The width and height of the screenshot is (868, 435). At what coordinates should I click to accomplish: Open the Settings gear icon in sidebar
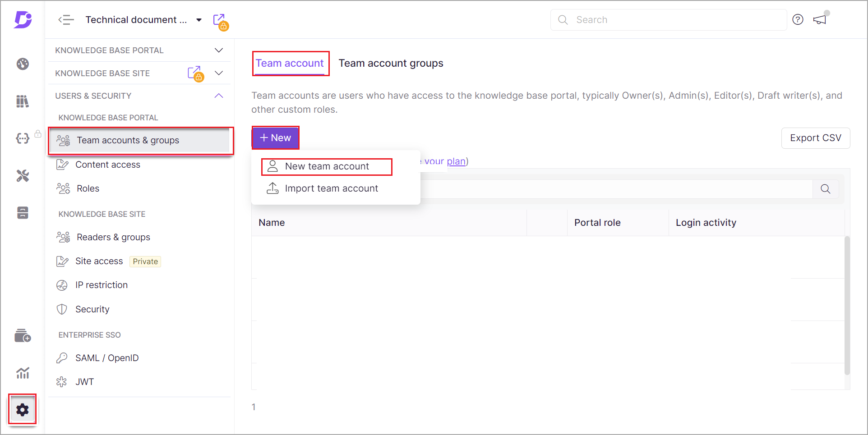point(22,410)
